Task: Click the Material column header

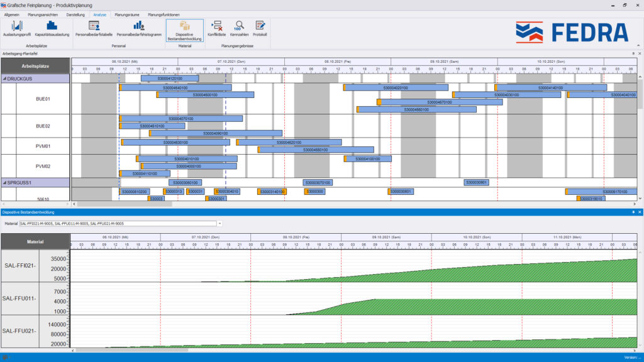Action: (35, 241)
